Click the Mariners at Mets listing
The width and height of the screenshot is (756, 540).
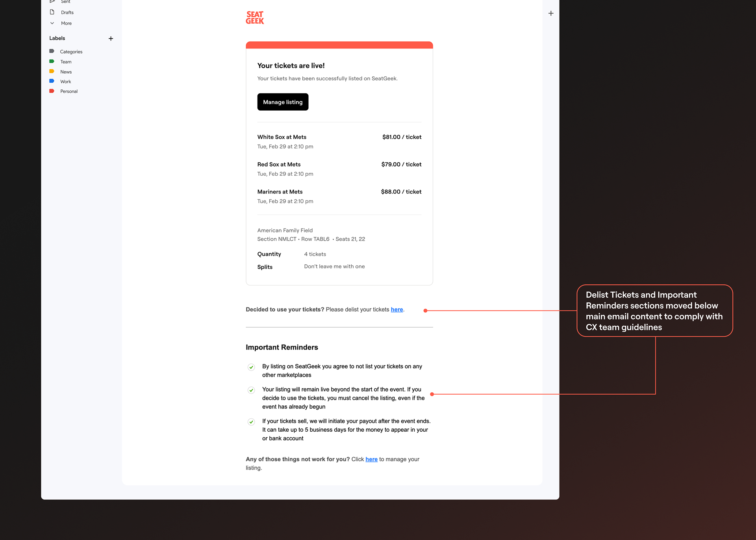tap(280, 192)
